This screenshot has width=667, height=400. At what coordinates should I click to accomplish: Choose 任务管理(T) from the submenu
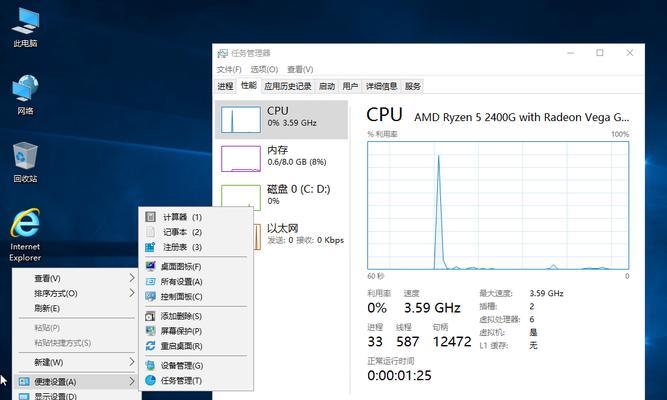coord(181,380)
